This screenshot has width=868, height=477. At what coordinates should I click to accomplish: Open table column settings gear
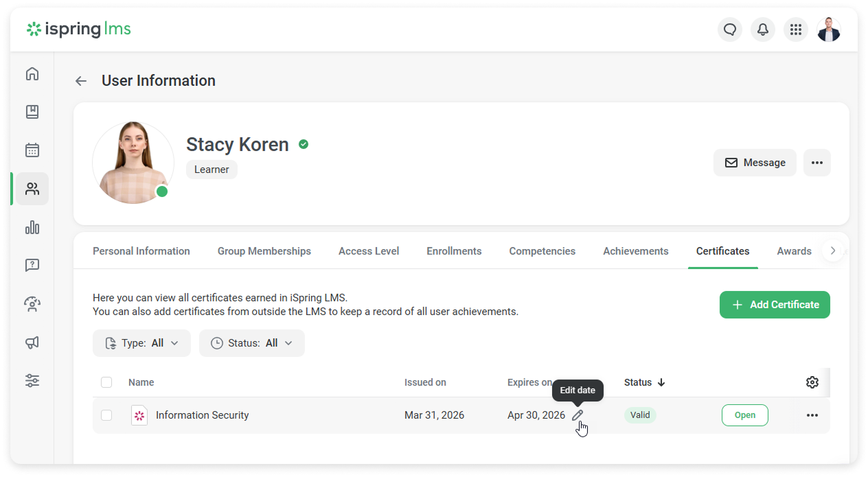tap(812, 382)
